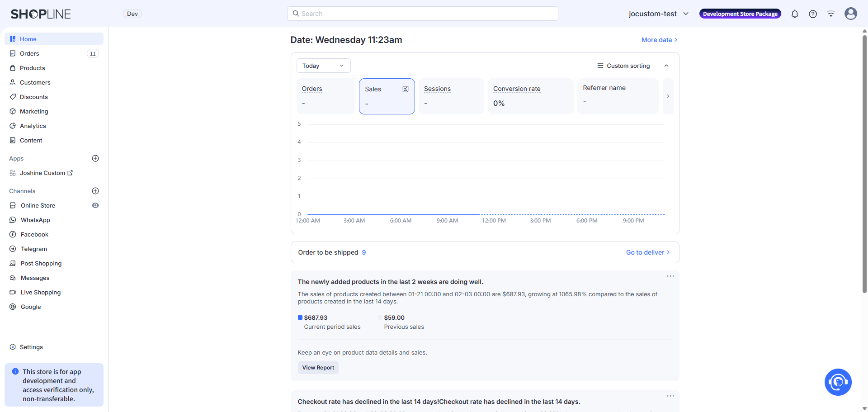Open the user profile avatar

850,14
